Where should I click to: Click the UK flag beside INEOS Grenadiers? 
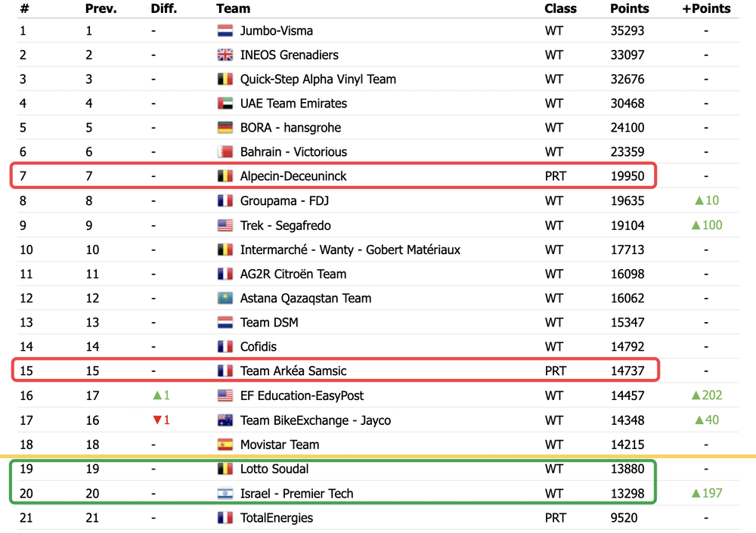click(x=225, y=55)
